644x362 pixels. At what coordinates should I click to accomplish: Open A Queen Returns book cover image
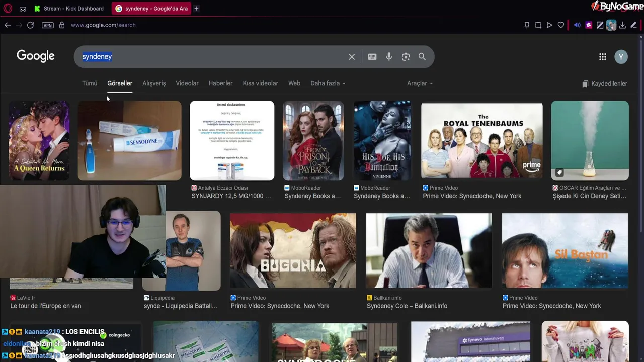coord(39,141)
